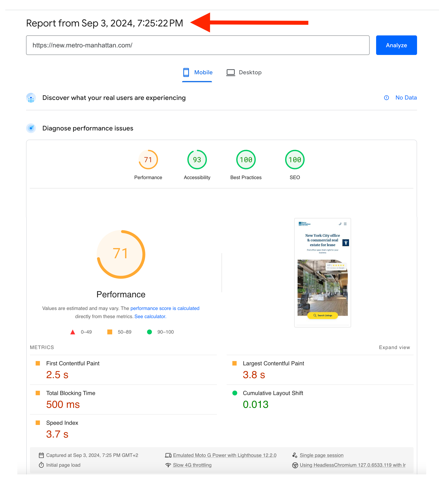Click the Report from Sep 3, 2024 heading
448x486 pixels.
click(x=104, y=23)
